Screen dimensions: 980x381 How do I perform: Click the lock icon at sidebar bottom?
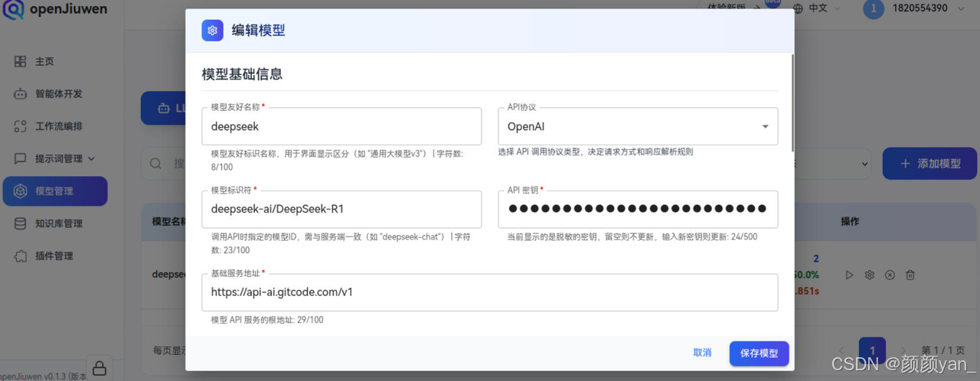point(98,367)
